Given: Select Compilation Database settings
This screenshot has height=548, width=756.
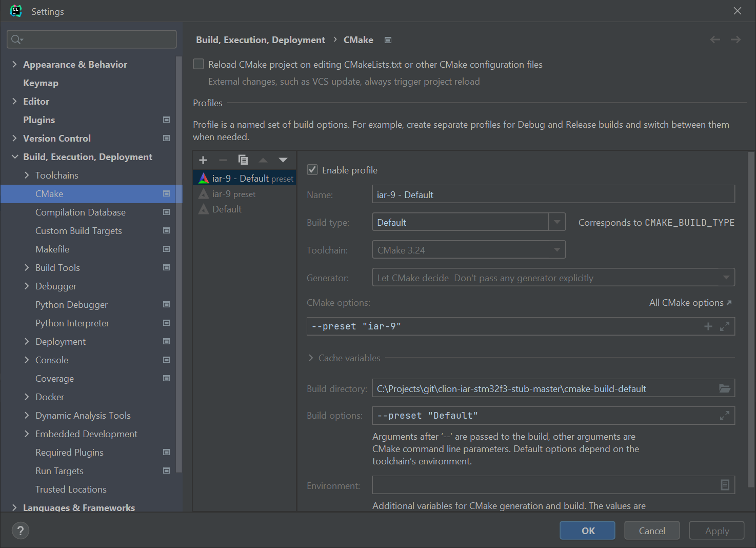Looking at the screenshot, I should 81,212.
